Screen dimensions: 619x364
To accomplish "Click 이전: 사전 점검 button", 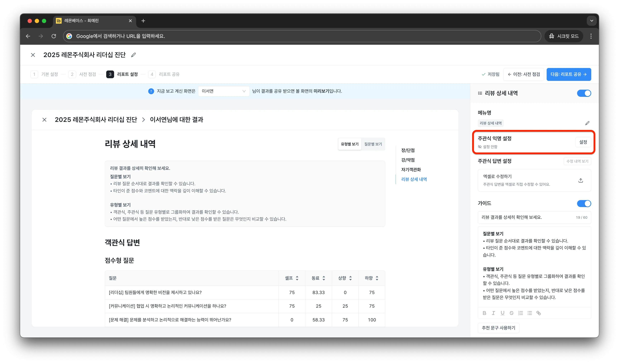I will [x=524, y=74].
